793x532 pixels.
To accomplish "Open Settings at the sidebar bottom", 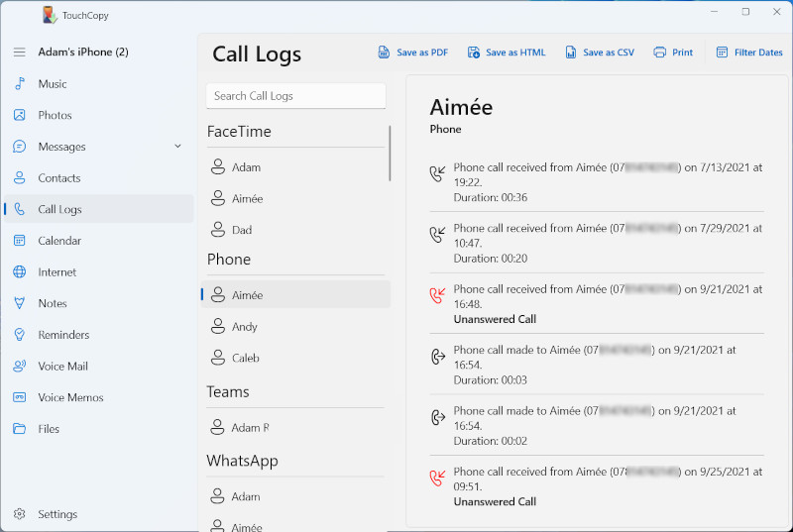I will tap(57, 514).
